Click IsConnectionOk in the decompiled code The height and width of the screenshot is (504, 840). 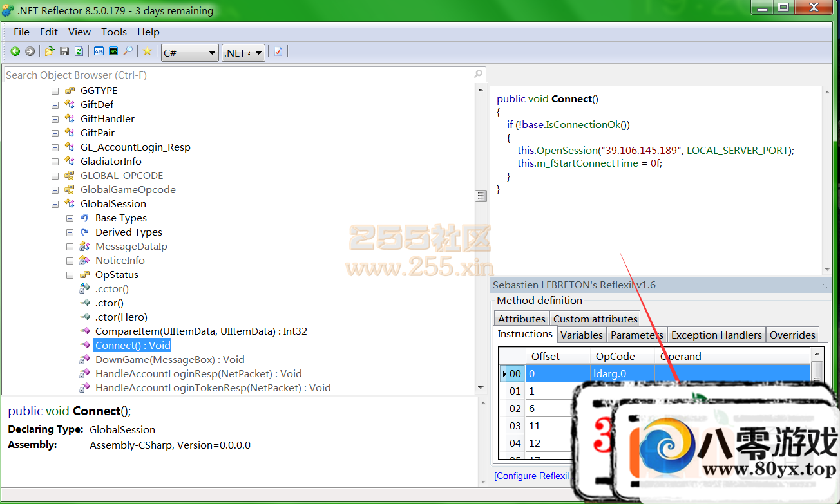(585, 124)
